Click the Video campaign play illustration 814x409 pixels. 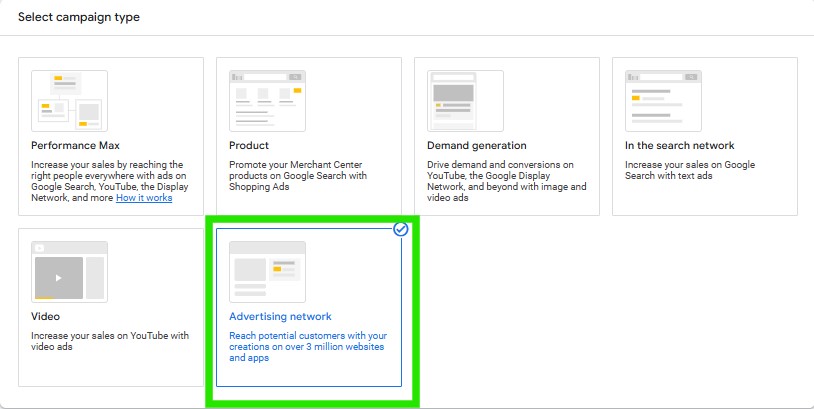click(70, 271)
